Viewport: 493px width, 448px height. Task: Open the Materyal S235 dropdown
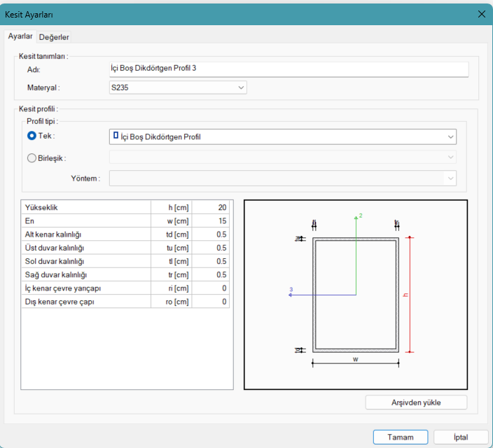point(178,87)
